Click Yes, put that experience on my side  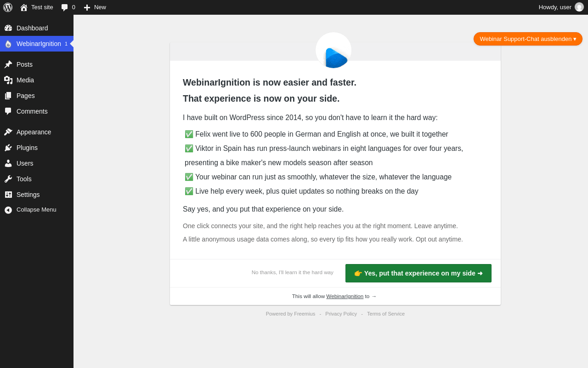coord(418,273)
